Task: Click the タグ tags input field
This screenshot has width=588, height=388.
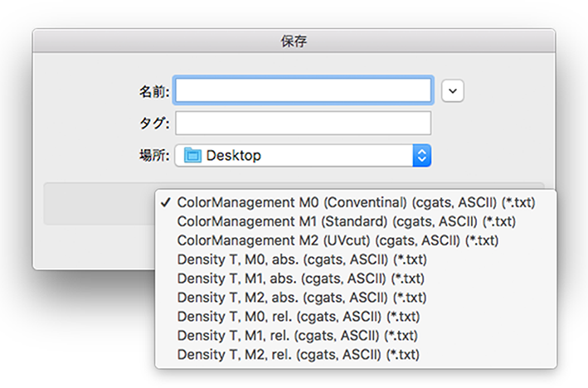Action: tap(303, 123)
